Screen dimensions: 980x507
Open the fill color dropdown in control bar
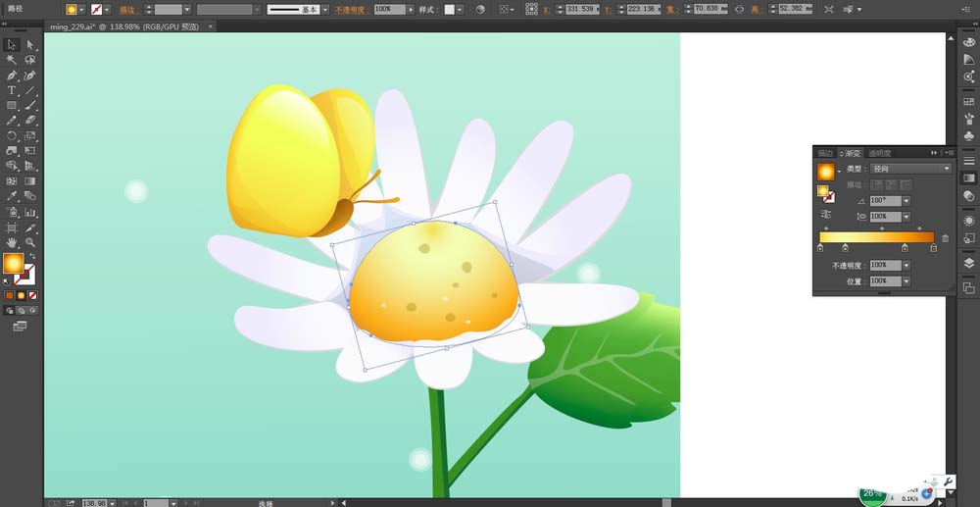coord(81,10)
